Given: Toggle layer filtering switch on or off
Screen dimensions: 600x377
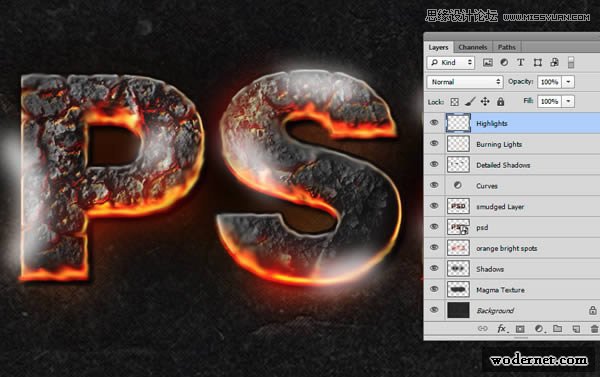Looking at the screenshot, I should click(x=571, y=63).
